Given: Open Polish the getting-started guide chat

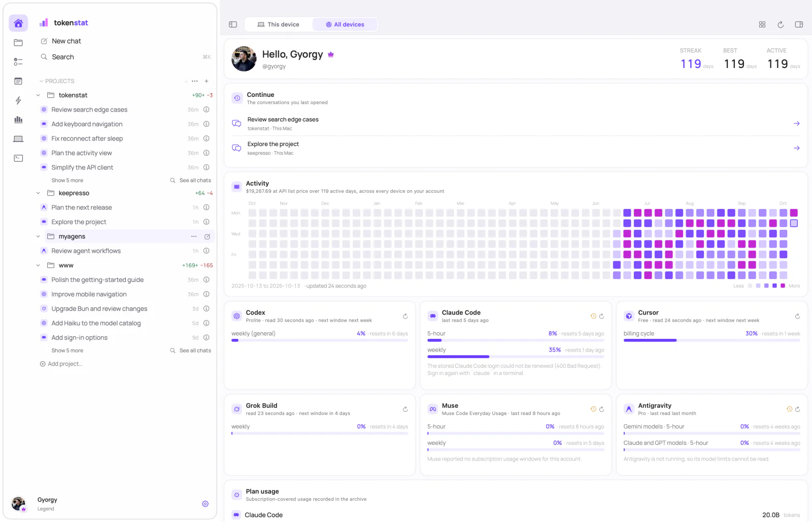Looking at the screenshot, I should coord(97,280).
